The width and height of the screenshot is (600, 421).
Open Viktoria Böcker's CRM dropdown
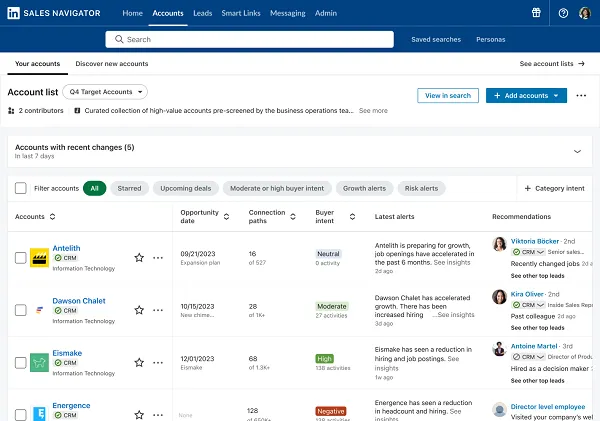(528, 252)
